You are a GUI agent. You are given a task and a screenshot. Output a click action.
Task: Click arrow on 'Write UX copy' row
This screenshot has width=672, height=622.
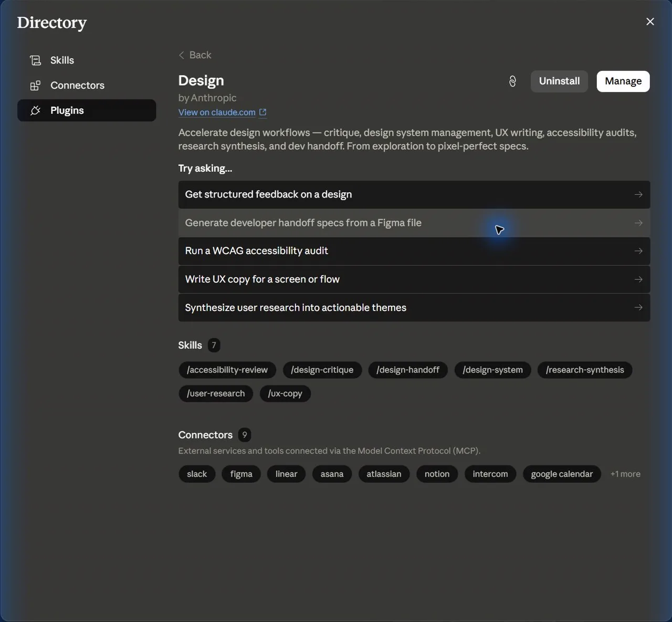pyautogui.click(x=638, y=279)
